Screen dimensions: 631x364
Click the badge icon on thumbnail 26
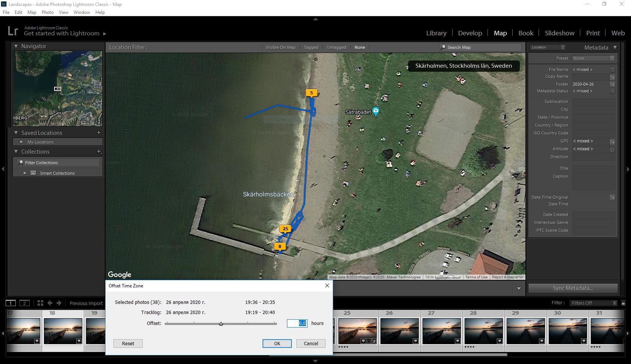point(415,341)
